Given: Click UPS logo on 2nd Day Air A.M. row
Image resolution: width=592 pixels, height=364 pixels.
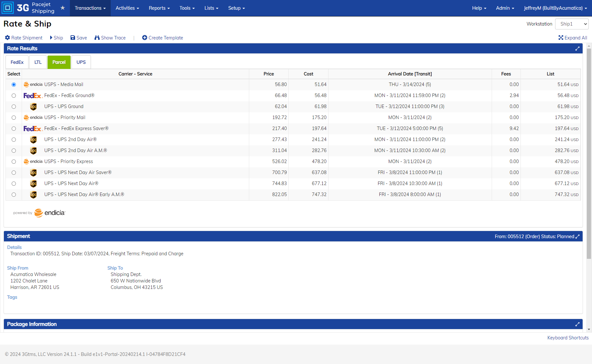Looking at the screenshot, I should point(33,151).
